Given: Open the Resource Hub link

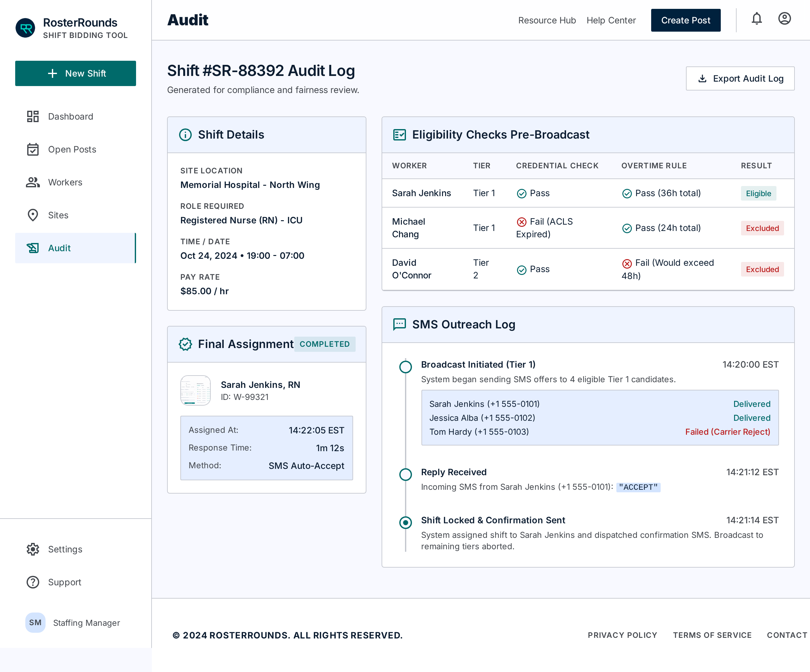Looking at the screenshot, I should (x=547, y=21).
